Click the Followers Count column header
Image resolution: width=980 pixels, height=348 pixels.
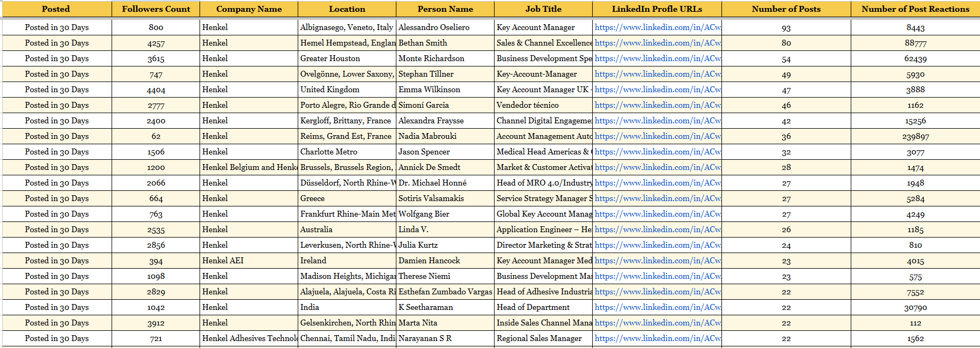point(156,9)
